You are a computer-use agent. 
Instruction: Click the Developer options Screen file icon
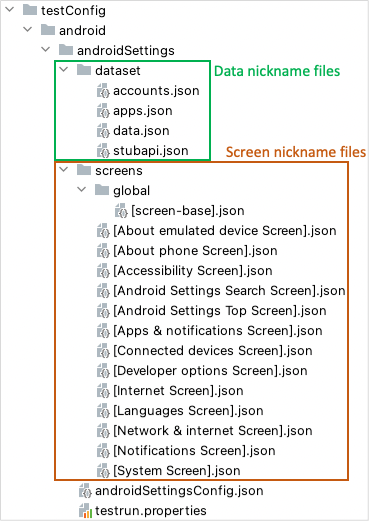pos(103,371)
